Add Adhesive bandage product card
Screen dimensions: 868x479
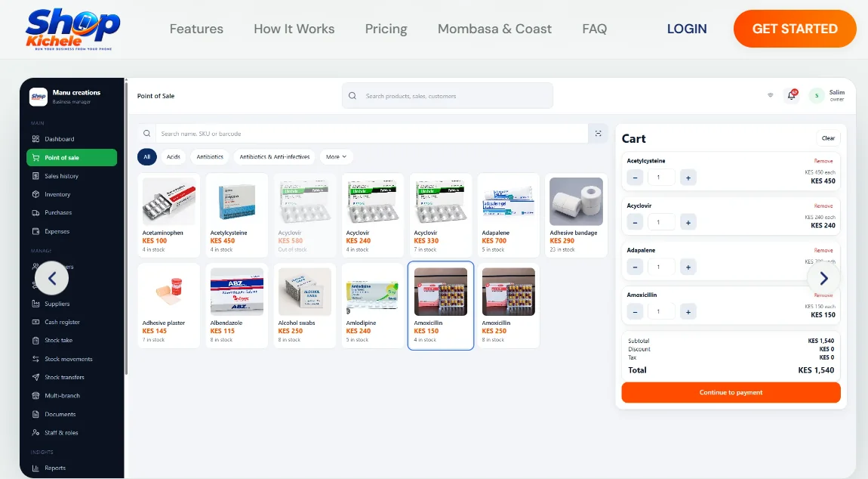coord(576,215)
